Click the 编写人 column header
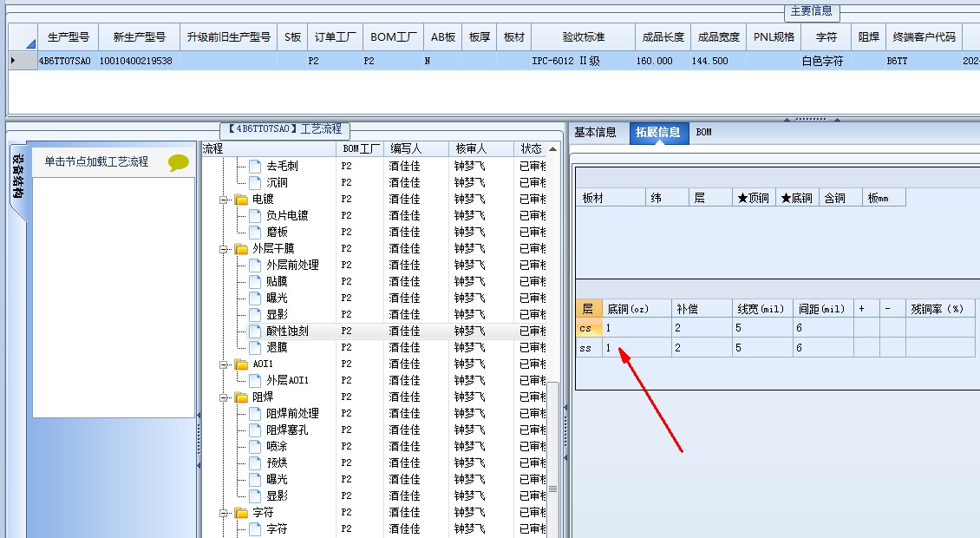Screen dimensions: 980x538 415,149
